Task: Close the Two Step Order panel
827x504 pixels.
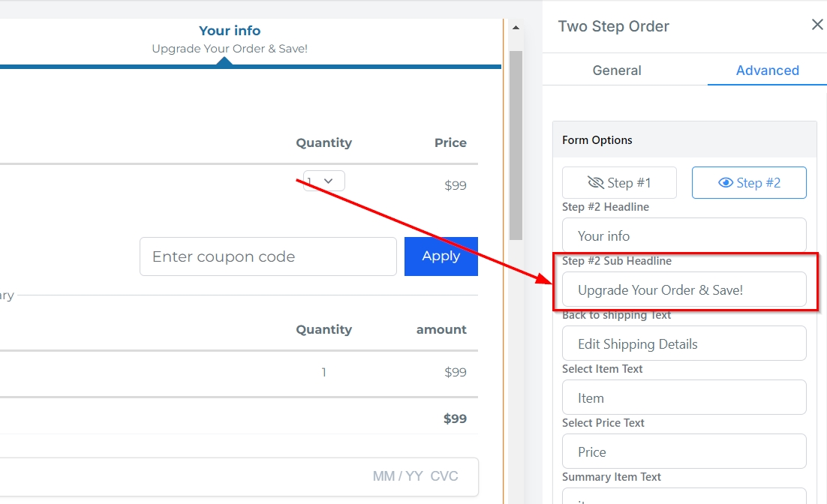Action: click(x=817, y=25)
